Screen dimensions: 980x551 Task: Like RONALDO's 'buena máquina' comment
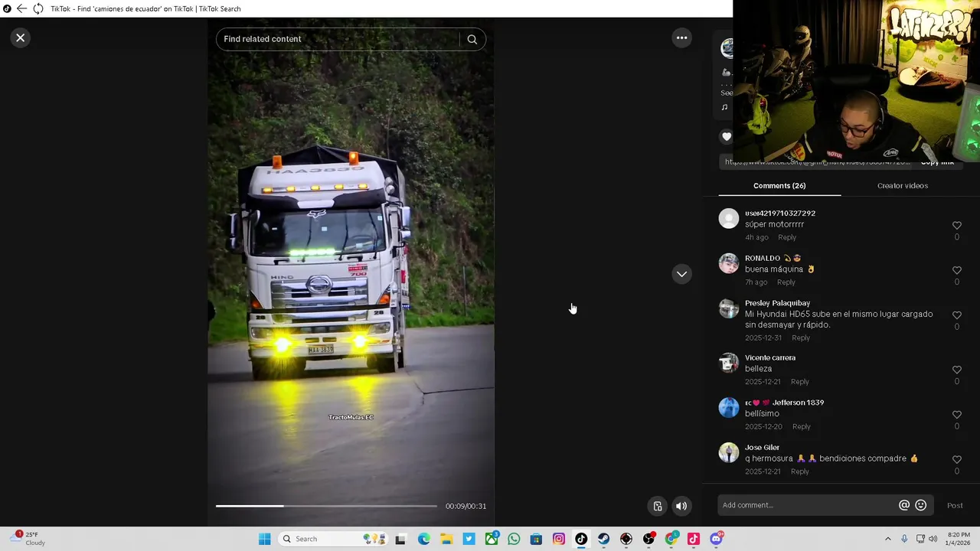tap(956, 270)
